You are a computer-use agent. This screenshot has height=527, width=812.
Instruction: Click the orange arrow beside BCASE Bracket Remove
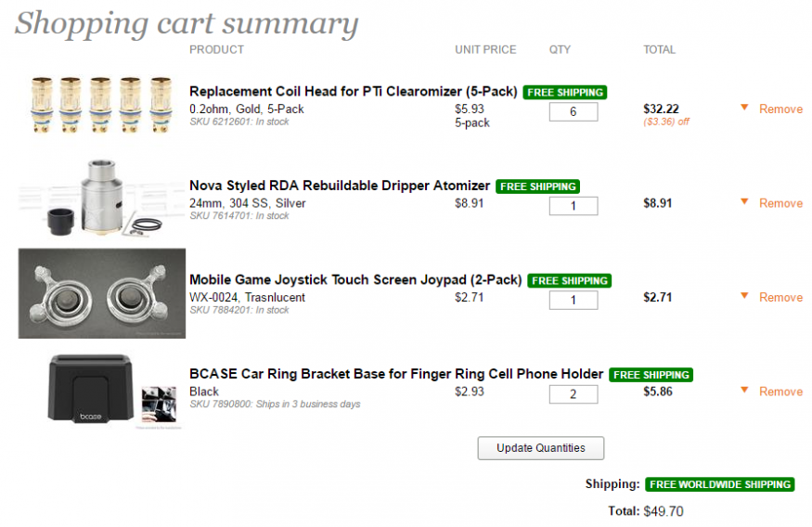coord(744,391)
